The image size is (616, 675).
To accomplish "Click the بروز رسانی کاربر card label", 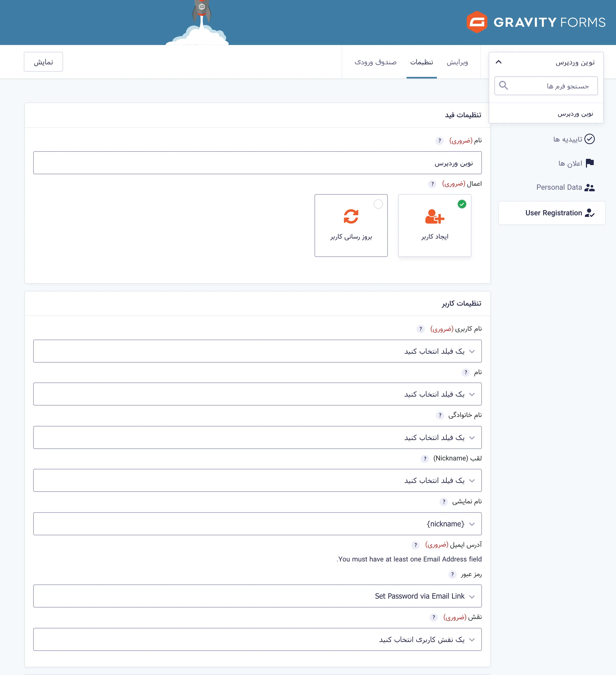I will pyautogui.click(x=351, y=237).
